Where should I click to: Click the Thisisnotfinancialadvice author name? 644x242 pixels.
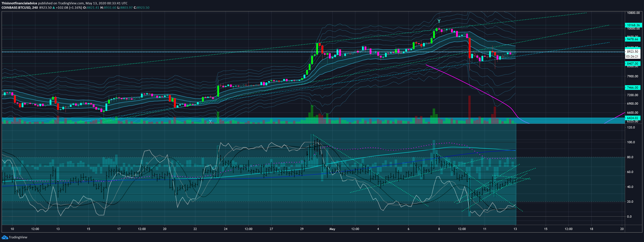coord(19,3)
